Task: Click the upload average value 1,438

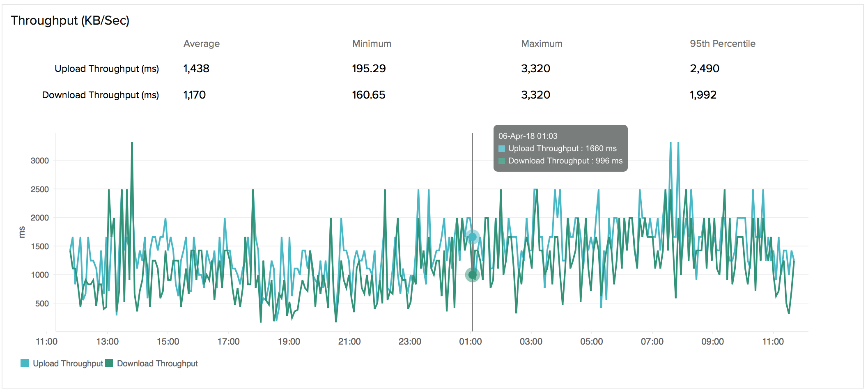Action: pyautogui.click(x=196, y=69)
